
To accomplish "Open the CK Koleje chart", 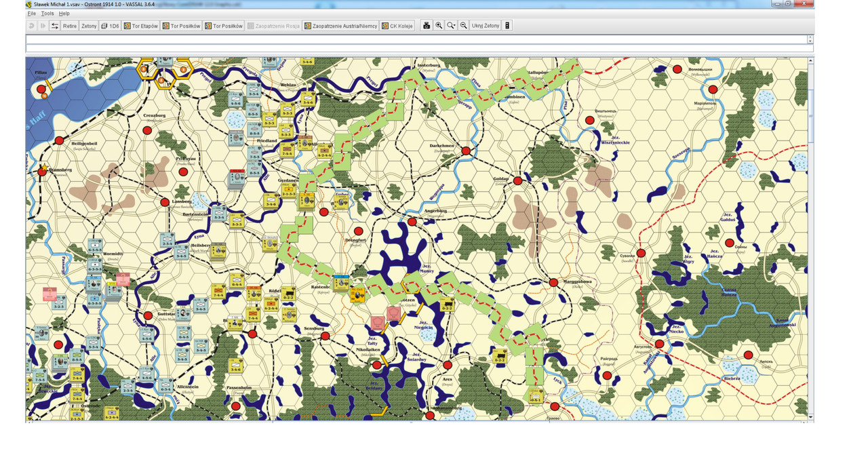I will 397,26.
